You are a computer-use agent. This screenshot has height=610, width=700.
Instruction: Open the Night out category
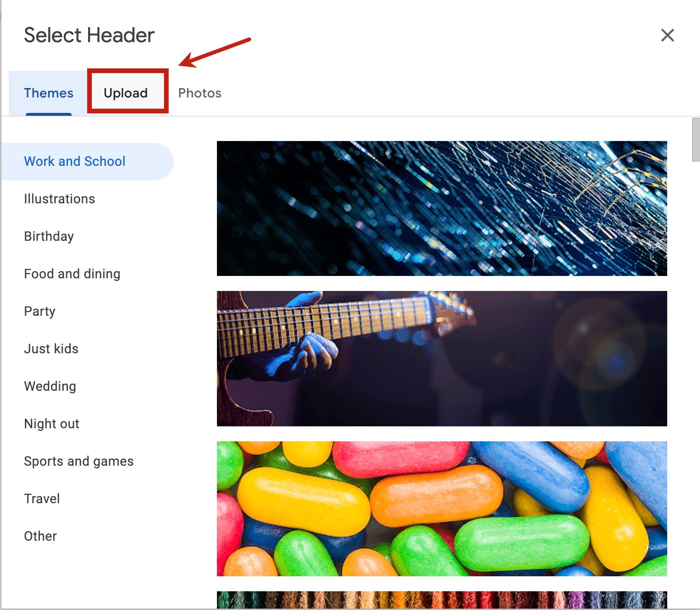[x=52, y=424]
